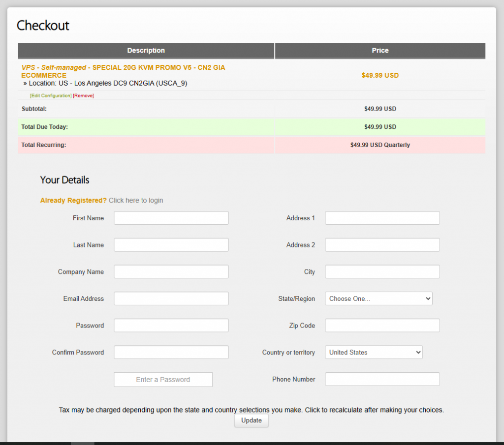504x445 pixels.
Task: Select the Company Name field
Action: click(x=171, y=272)
